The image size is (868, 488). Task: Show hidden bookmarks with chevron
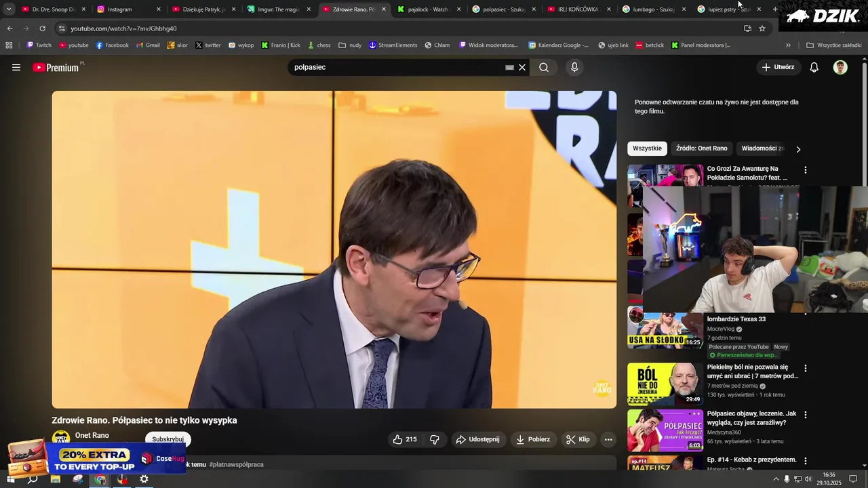coord(788,45)
